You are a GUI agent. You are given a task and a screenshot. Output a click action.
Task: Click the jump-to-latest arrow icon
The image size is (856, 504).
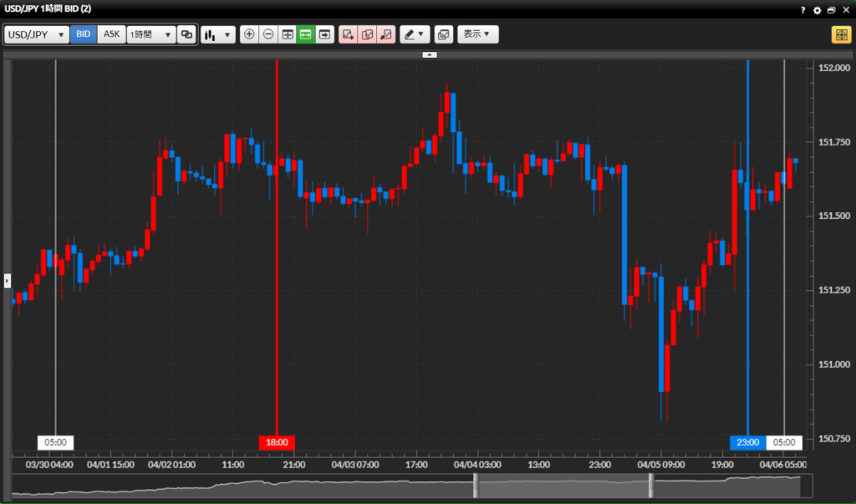[x=324, y=35]
